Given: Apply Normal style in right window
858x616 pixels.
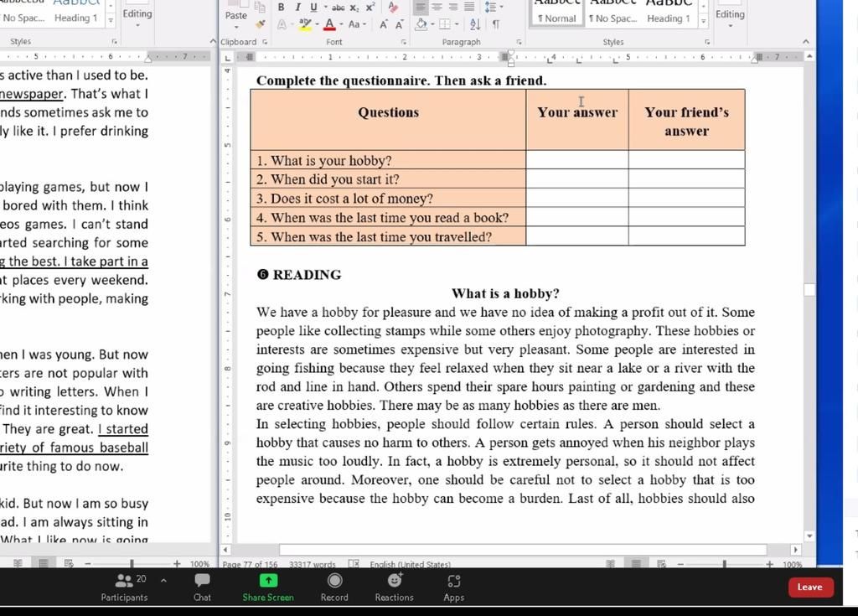Looking at the screenshot, I should click(556, 13).
